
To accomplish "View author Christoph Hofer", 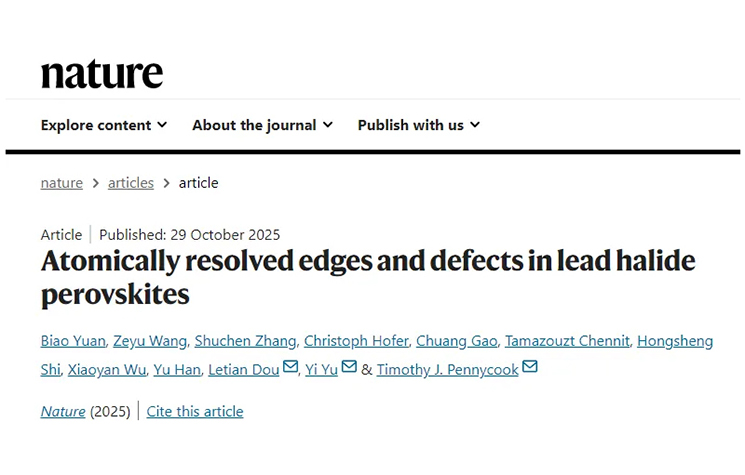I will pos(356,341).
